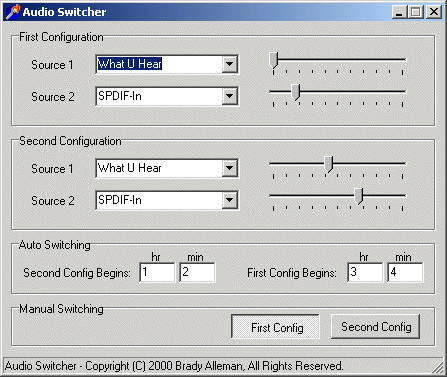Switch manually to First Config
Image resolution: width=447 pixels, height=377 pixels.
(x=275, y=327)
